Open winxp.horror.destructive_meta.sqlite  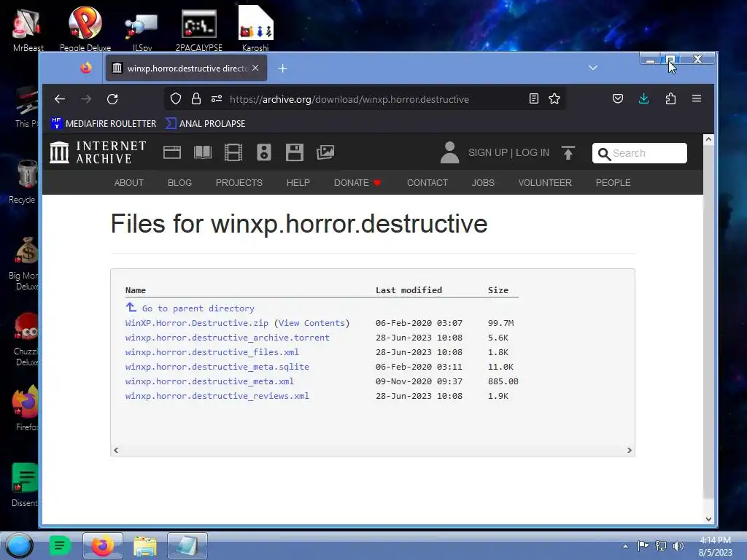tap(217, 367)
